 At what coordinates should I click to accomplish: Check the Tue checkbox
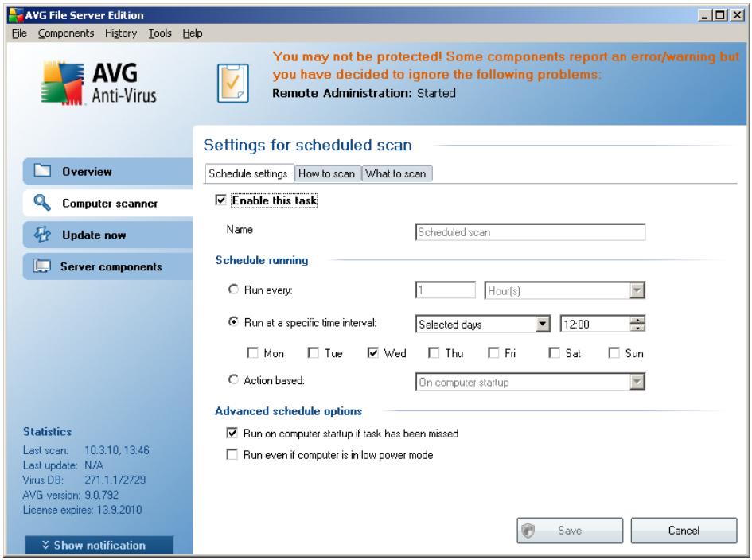point(314,353)
